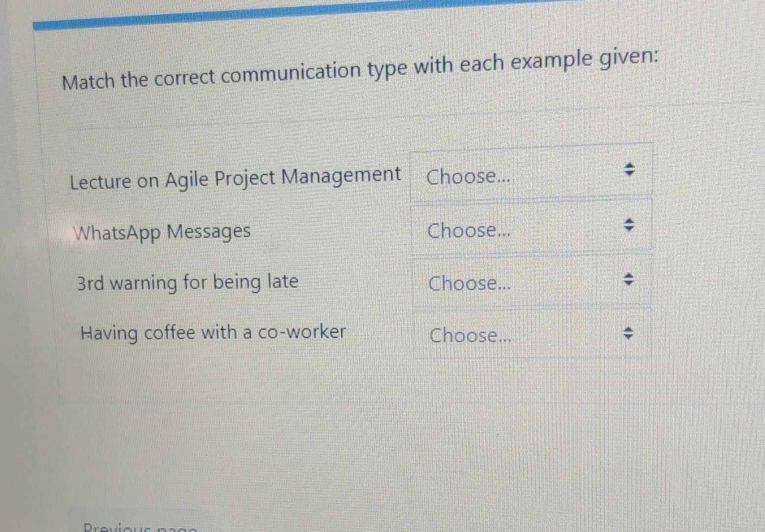Click the Having coffee with a co-worker text
This screenshot has height=532, width=765.
click(x=212, y=332)
